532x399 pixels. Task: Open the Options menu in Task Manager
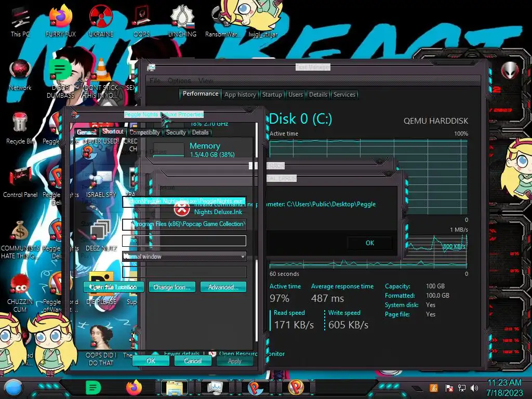[x=179, y=81]
